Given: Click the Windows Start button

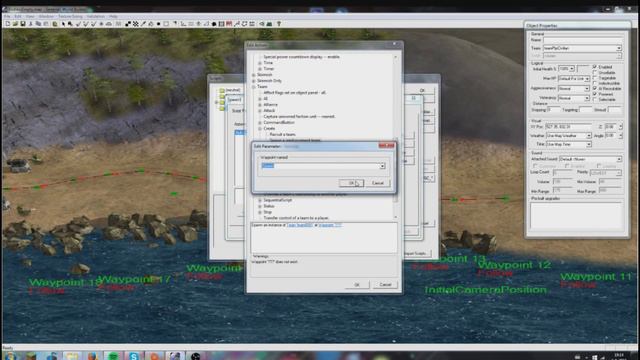Looking at the screenshot, I should click(x=10, y=356).
